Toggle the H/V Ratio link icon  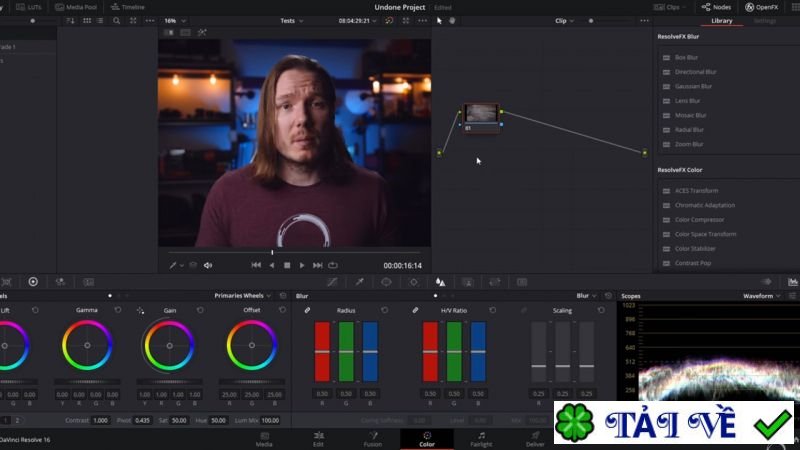point(415,310)
